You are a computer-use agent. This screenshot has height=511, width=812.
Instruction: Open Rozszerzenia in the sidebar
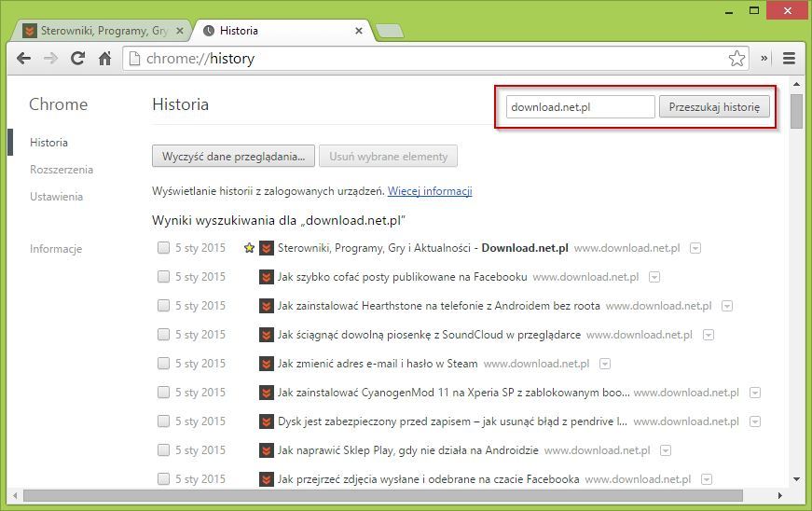coord(62,170)
